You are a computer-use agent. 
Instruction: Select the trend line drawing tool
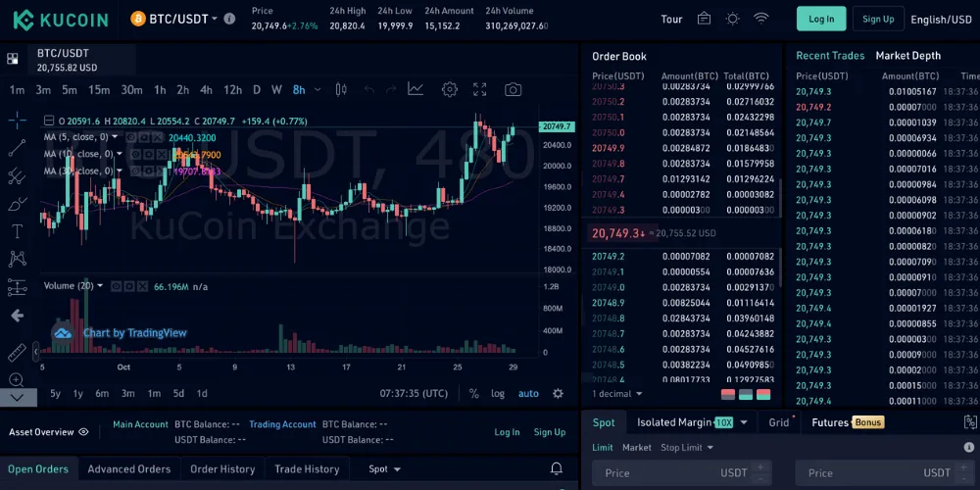[x=17, y=148]
